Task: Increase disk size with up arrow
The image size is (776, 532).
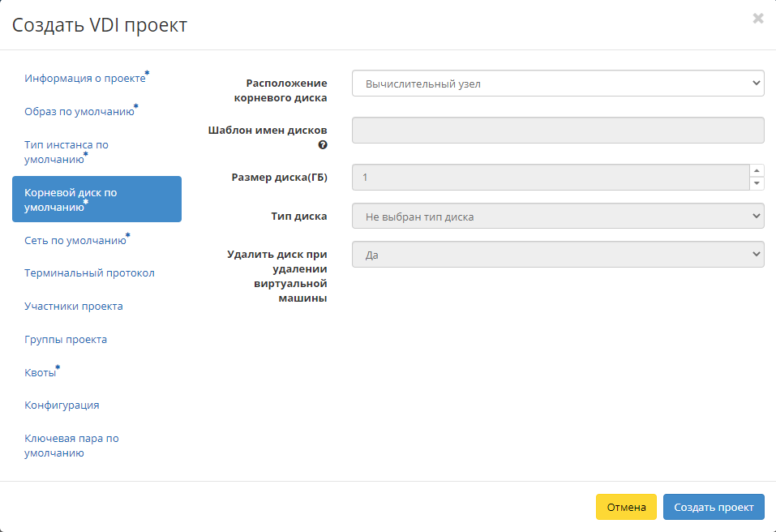Action: tap(757, 170)
